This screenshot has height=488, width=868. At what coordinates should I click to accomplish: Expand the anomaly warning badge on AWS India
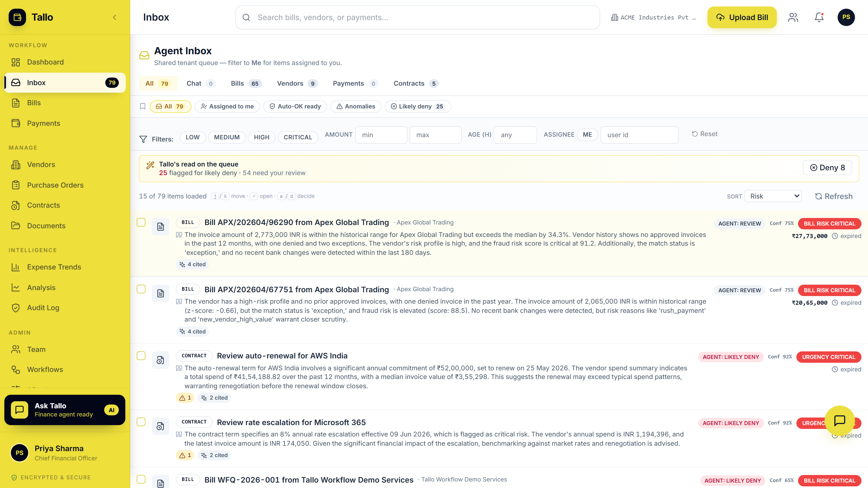(x=185, y=398)
